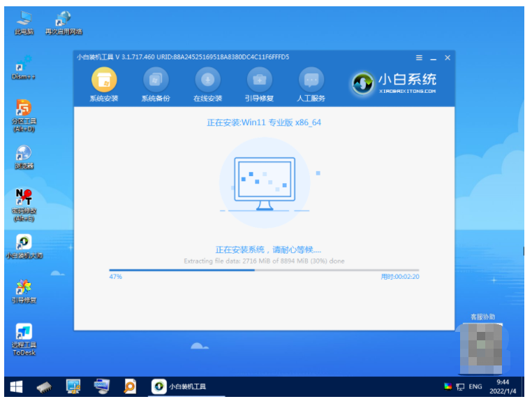Open the hamburger menu in title bar

coord(419,58)
